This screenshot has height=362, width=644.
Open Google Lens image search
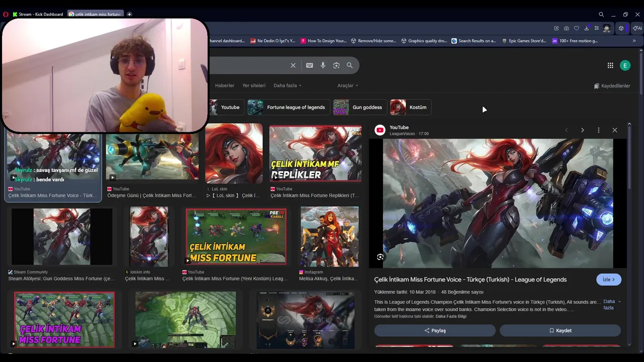(336, 65)
